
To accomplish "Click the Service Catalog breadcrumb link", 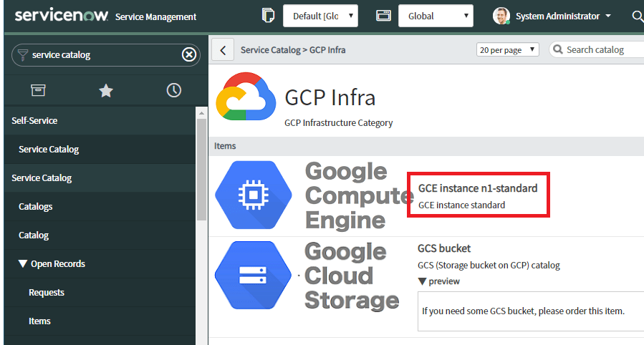I will (271, 50).
